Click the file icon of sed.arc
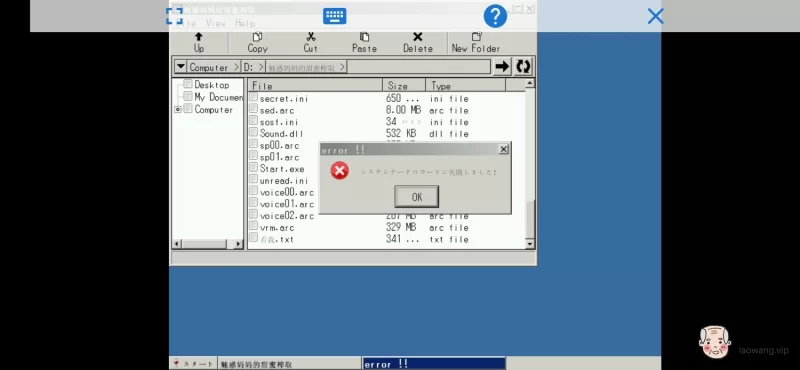Screen dimensions: 800x370 [254, 109]
